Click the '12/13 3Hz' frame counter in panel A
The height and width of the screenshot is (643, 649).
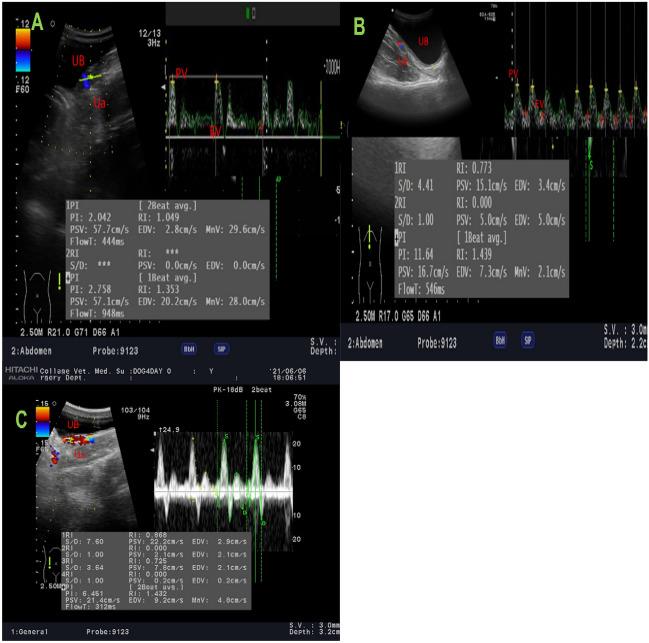click(150, 38)
